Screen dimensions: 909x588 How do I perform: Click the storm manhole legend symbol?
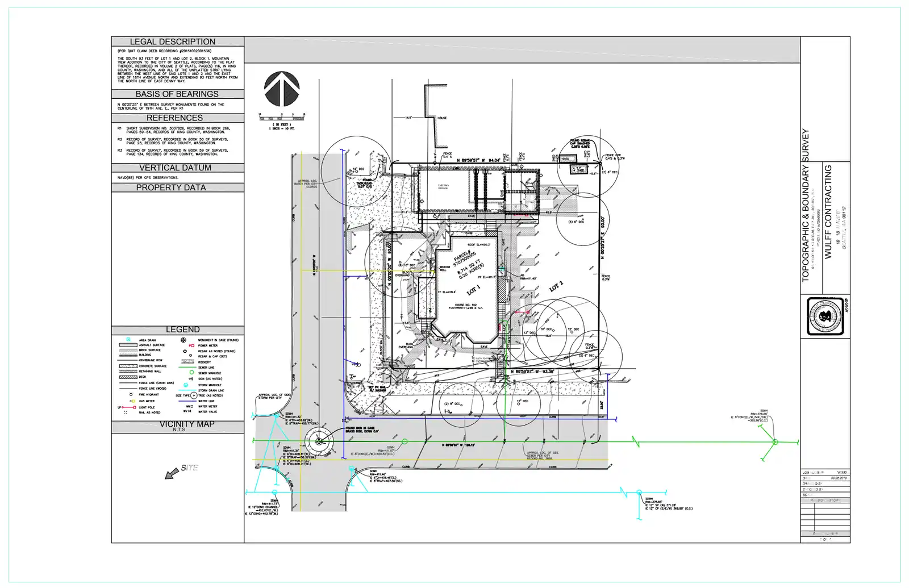point(186,385)
